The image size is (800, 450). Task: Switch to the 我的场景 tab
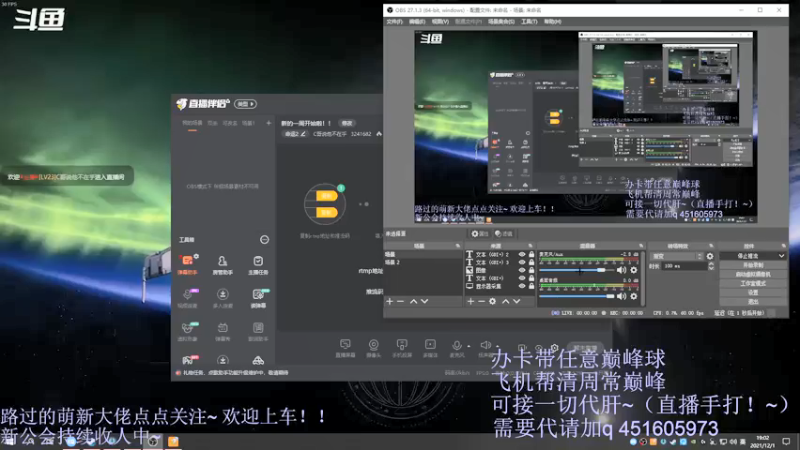(x=192, y=123)
